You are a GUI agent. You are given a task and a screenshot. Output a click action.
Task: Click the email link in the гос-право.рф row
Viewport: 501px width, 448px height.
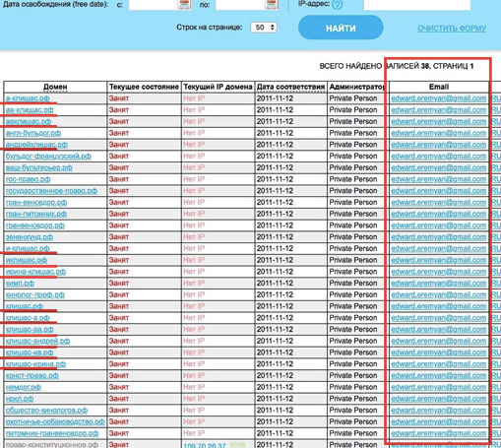click(438, 179)
